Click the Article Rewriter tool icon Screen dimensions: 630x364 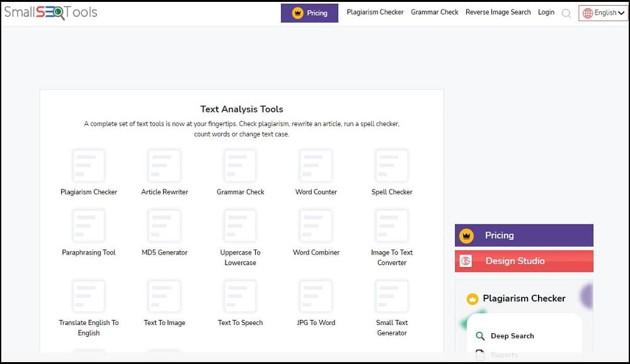point(164,166)
